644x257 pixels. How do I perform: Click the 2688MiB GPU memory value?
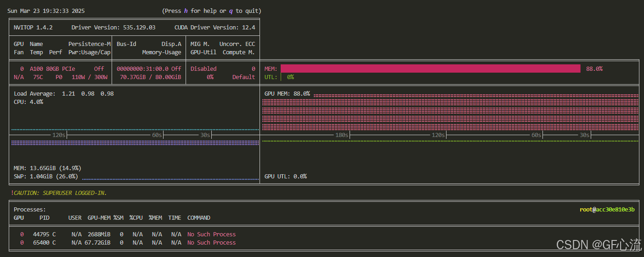(99, 234)
